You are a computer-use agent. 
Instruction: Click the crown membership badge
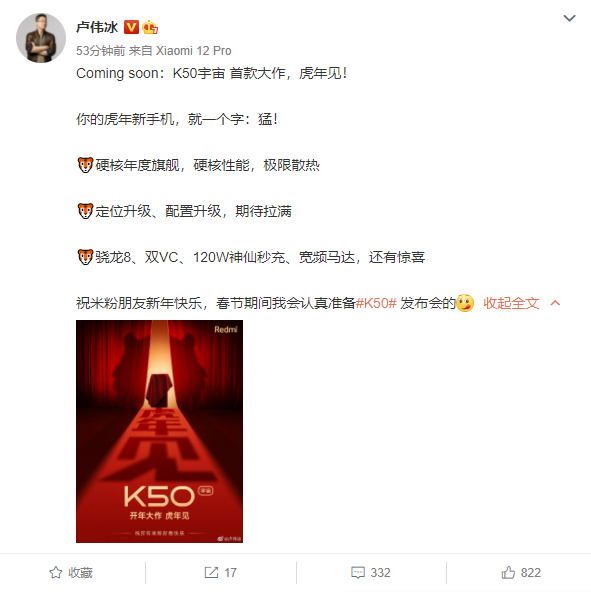pyautogui.click(x=150, y=27)
